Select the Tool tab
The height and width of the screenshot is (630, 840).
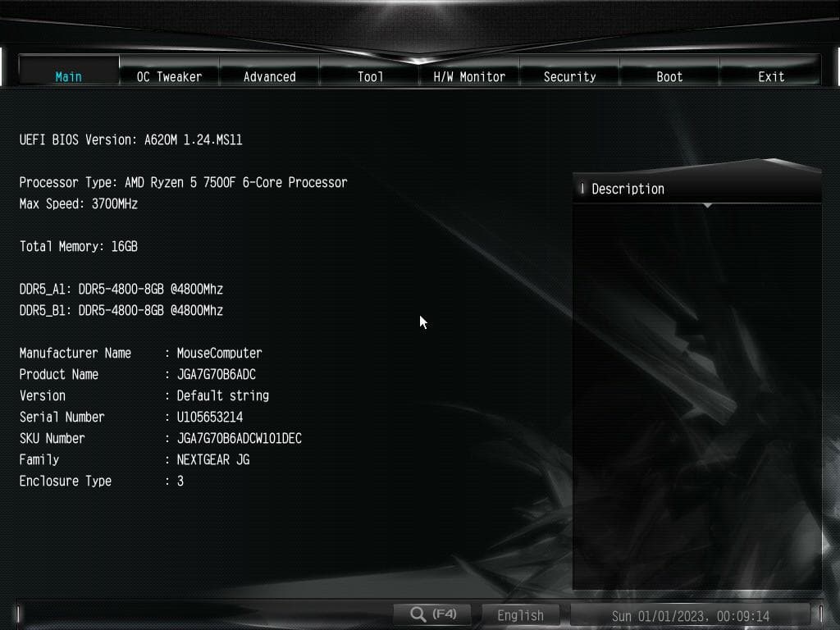[370, 71]
